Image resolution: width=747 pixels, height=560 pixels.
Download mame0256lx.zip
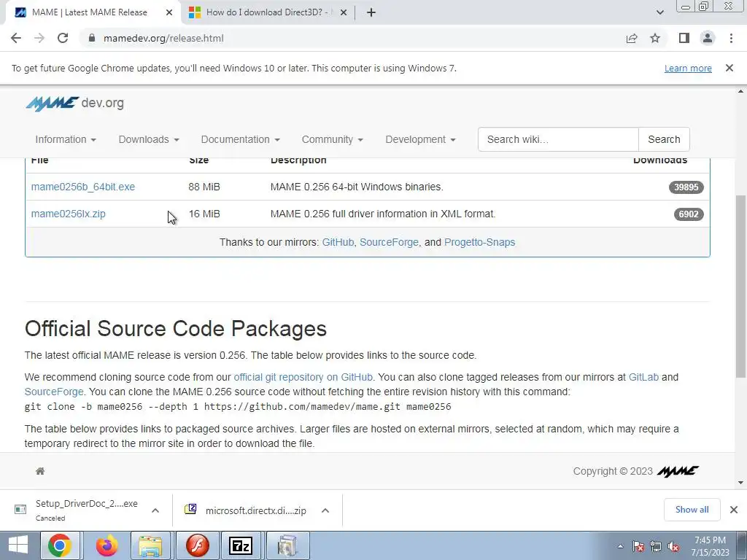[x=68, y=214]
